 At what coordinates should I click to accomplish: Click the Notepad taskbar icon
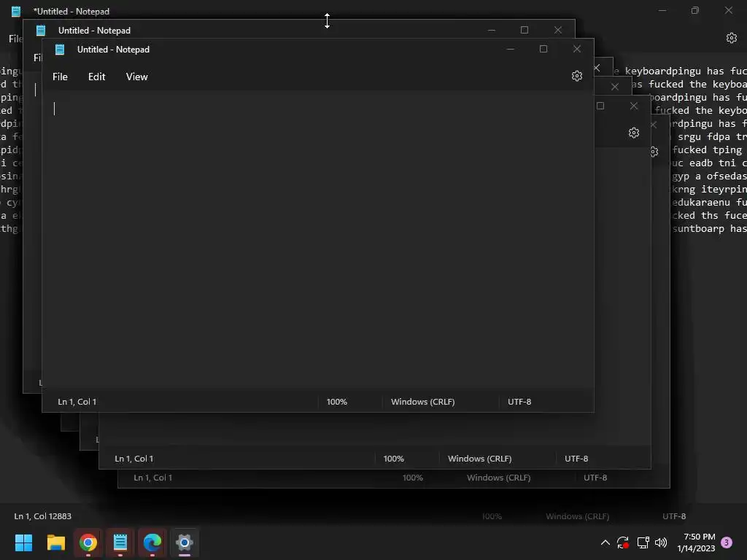120,542
